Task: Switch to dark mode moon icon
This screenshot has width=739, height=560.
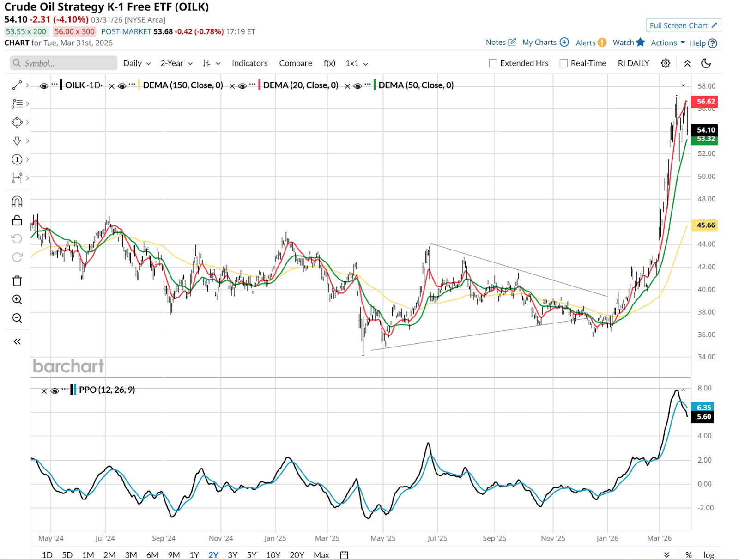Action: click(x=706, y=63)
